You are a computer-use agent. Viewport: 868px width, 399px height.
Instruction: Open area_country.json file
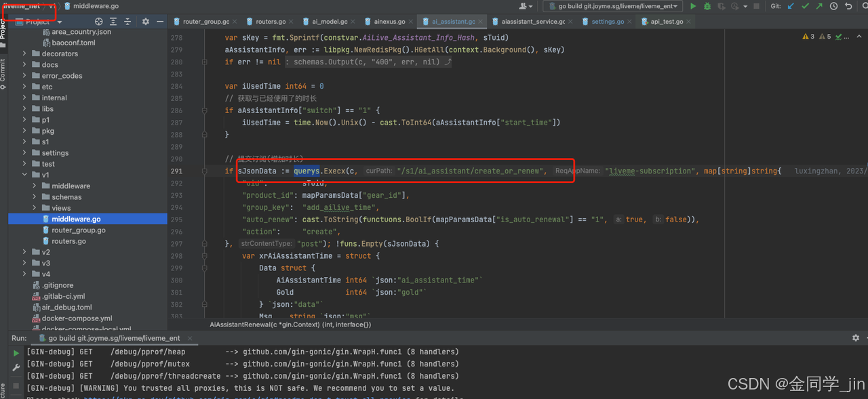tap(81, 32)
